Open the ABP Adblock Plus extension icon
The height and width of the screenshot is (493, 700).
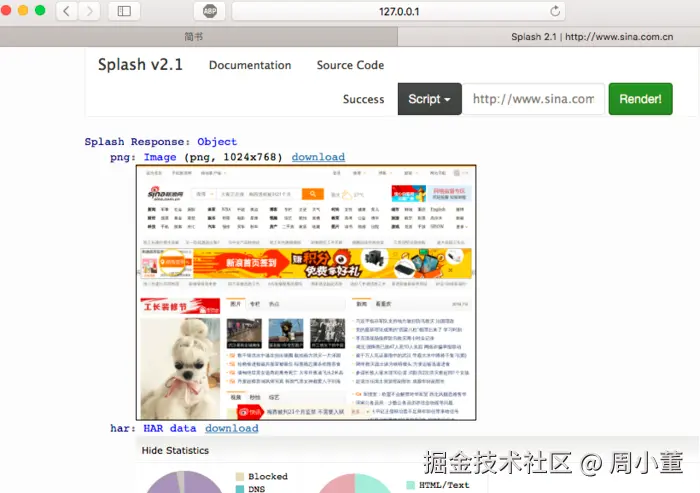[x=210, y=11]
